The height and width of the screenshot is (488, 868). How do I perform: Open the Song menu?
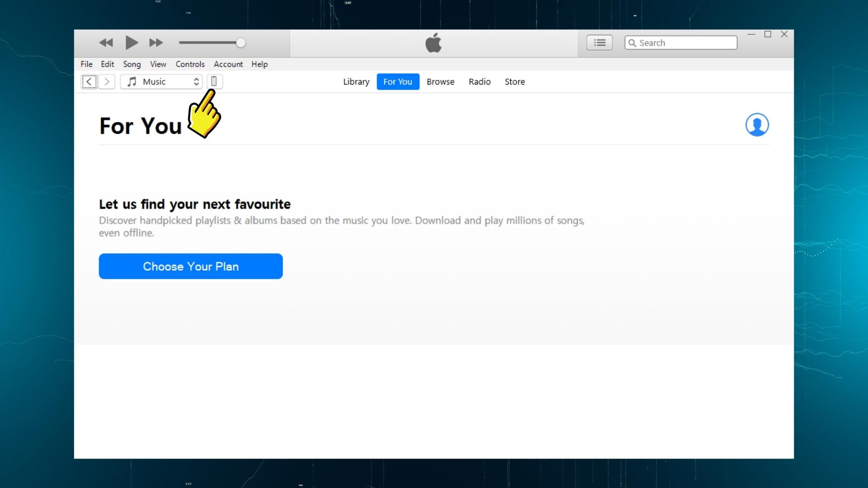(132, 64)
